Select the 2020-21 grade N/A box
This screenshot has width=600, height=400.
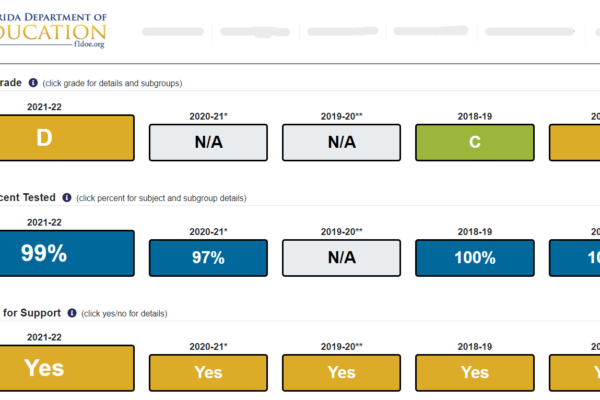208,142
